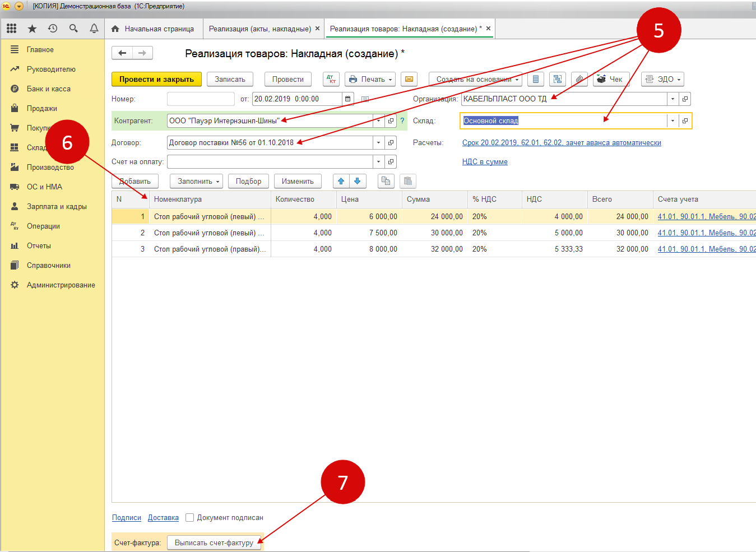The width and height of the screenshot is (756, 552).
Task: Expand the ЭДО dropdown
Action: [x=679, y=80]
